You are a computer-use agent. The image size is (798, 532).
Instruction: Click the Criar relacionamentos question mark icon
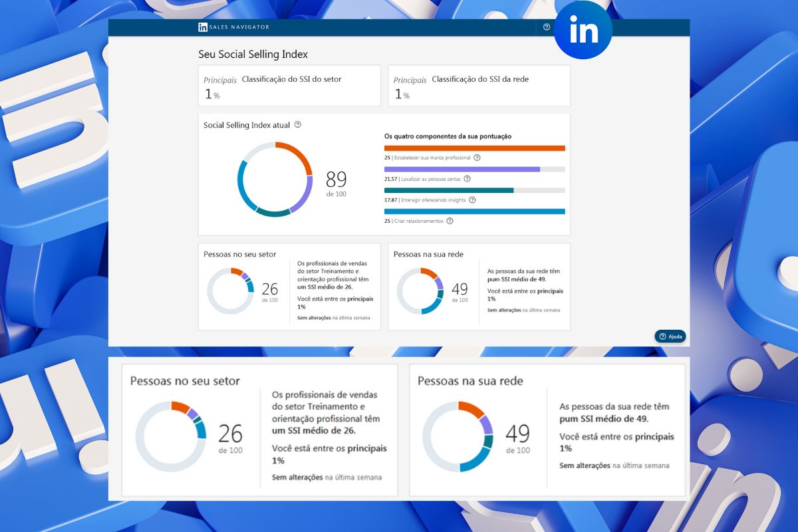click(450, 221)
